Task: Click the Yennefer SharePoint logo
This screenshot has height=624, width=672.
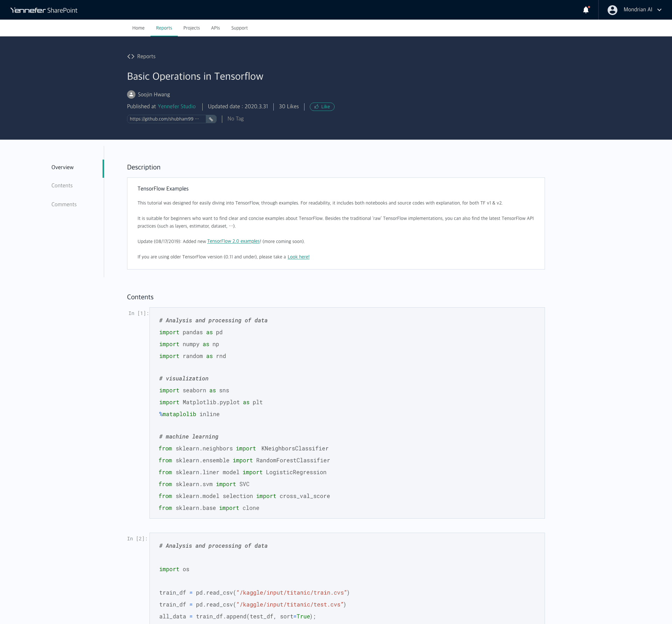Action: point(43,10)
